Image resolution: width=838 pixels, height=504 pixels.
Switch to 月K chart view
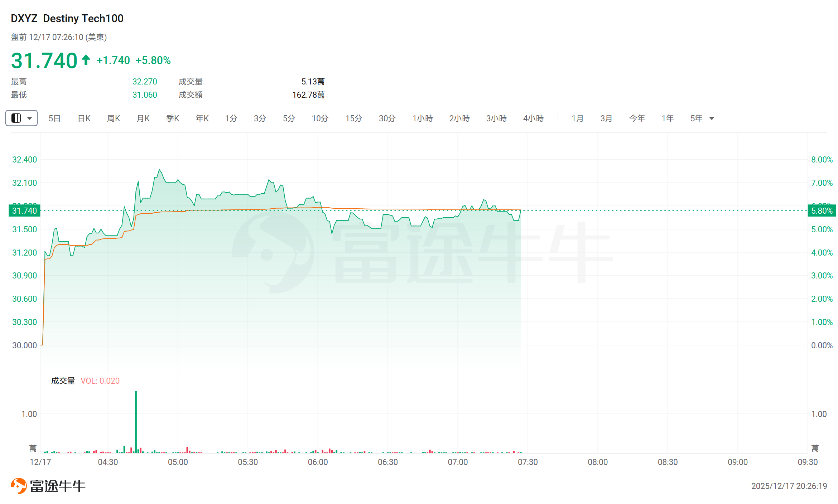click(143, 118)
